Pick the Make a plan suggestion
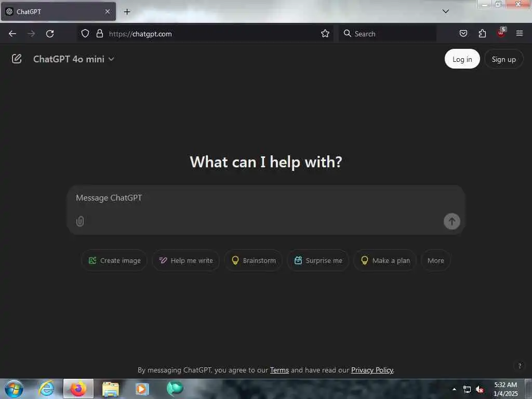This screenshot has height=399, width=532. [385, 261]
